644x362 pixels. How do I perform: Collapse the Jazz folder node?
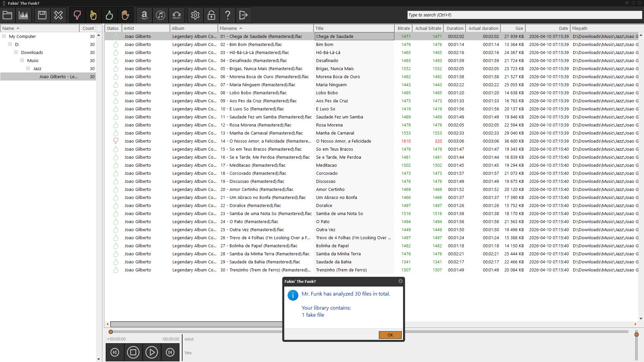(28, 68)
